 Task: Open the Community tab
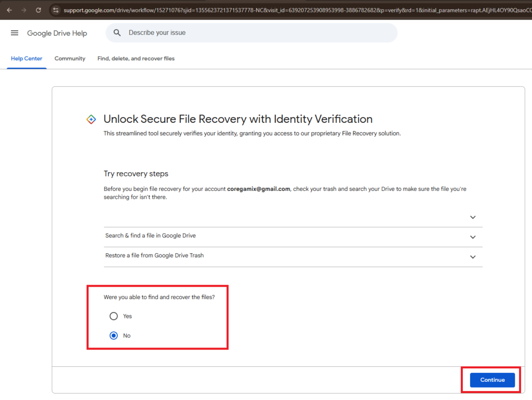click(70, 58)
